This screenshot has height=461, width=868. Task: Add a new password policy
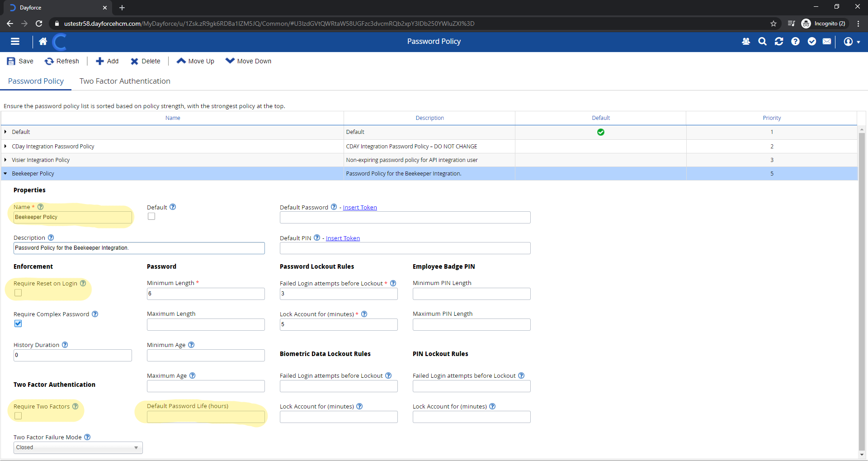click(107, 61)
